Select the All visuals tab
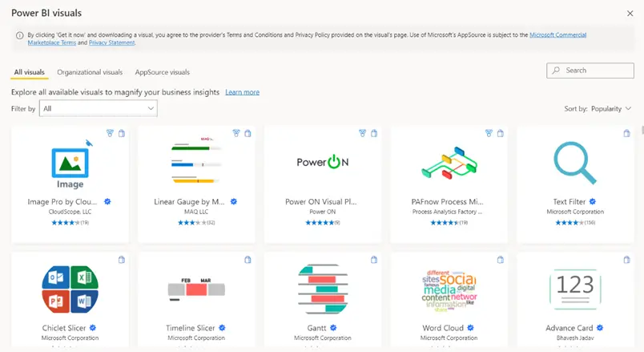The height and width of the screenshot is (352, 644). tap(29, 72)
